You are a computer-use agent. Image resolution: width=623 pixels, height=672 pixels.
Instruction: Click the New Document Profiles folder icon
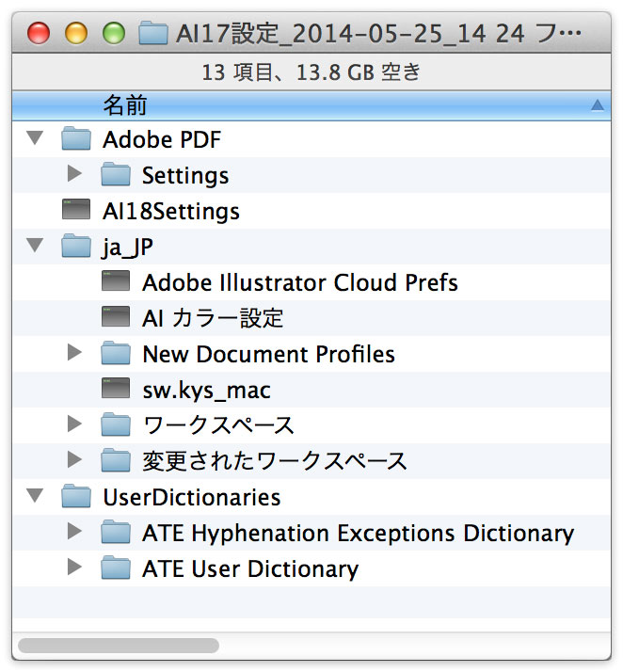click(x=116, y=353)
